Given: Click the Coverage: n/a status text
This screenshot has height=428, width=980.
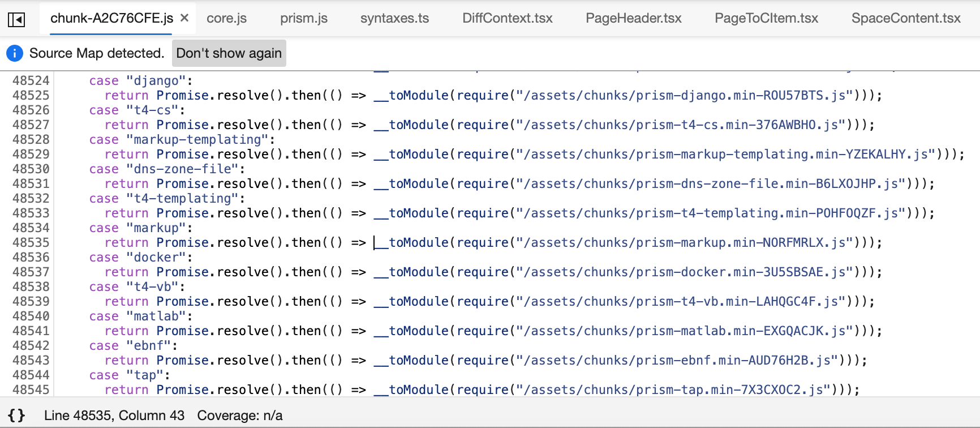Looking at the screenshot, I should pyautogui.click(x=240, y=416).
